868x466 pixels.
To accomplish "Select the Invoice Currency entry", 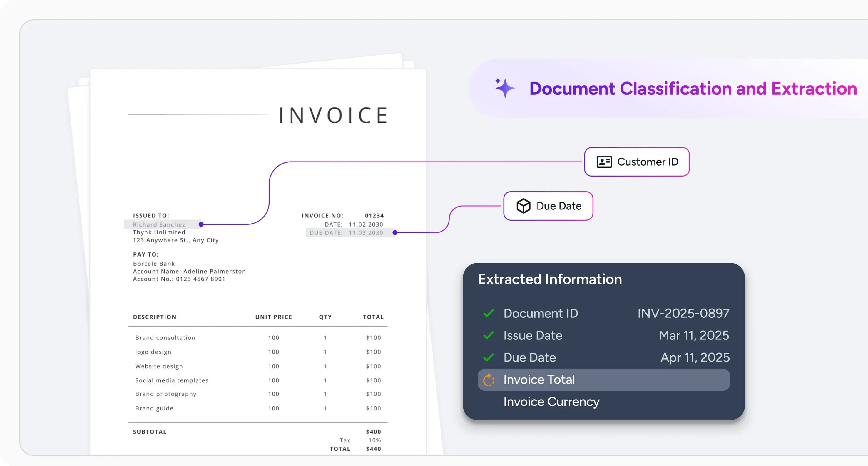I will [551, 402].
